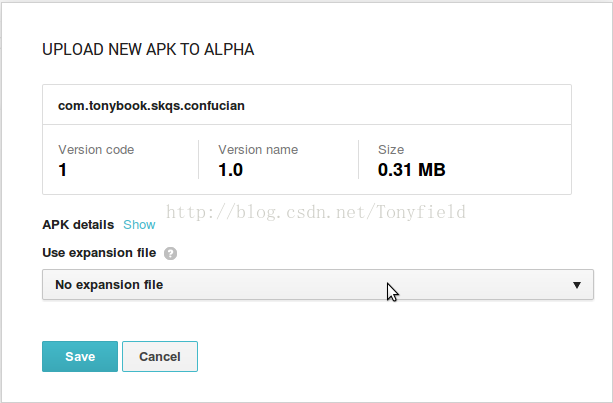Open the No expansion file combo box

318,285
